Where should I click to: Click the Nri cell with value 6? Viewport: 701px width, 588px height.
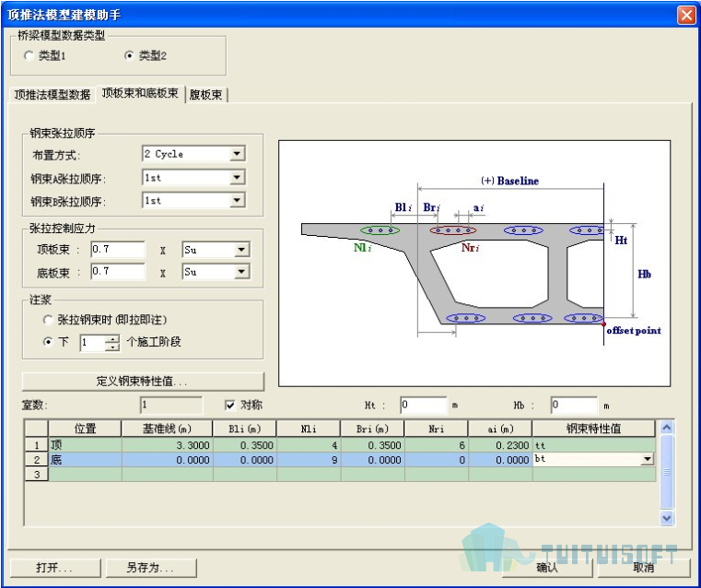(437, 445)
